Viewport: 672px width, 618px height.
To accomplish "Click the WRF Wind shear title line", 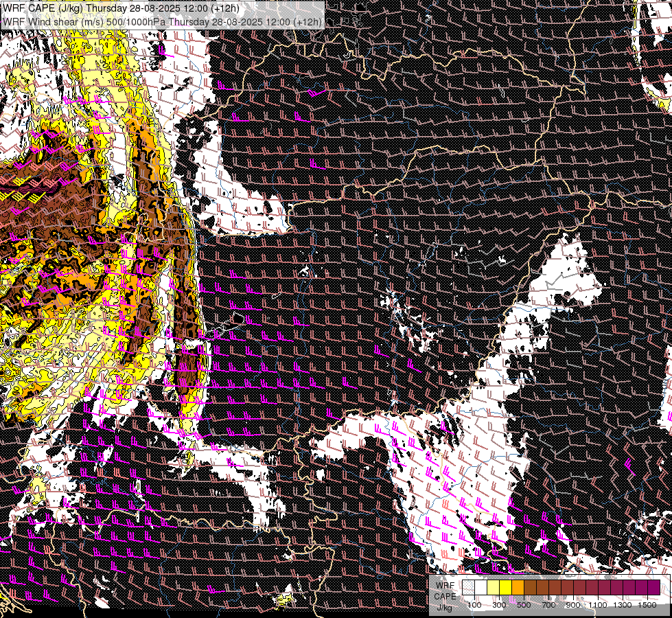I will pyautogui.click(x=162, y=22).
